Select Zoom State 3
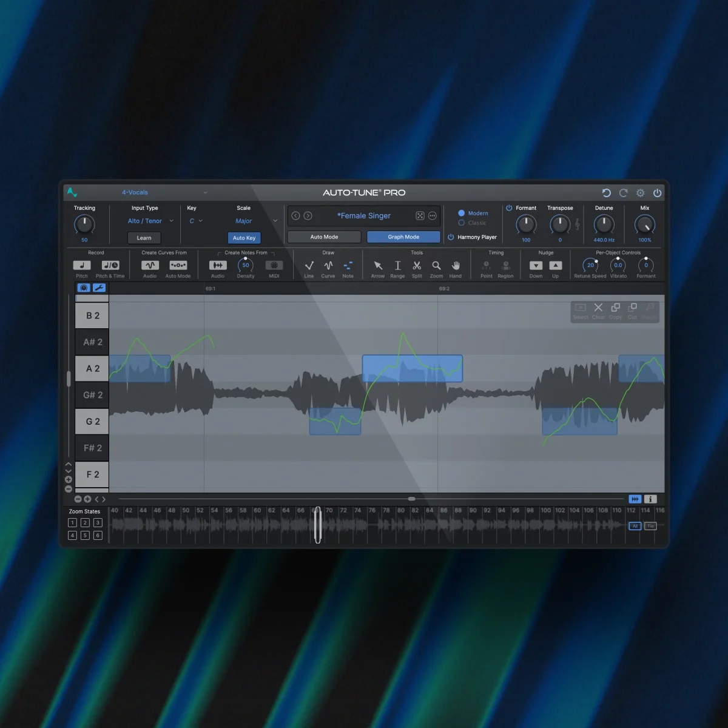Viewport: 728px width, 728px height. [98, 522]
